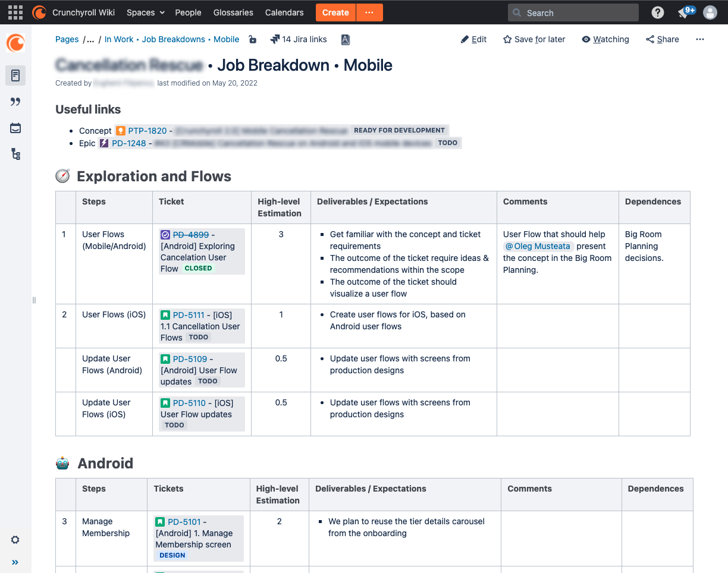The width and height of the screenshot is (728, 573).
Task: Click the @Oleg Musteata mention
Action: tap(538, 246)
